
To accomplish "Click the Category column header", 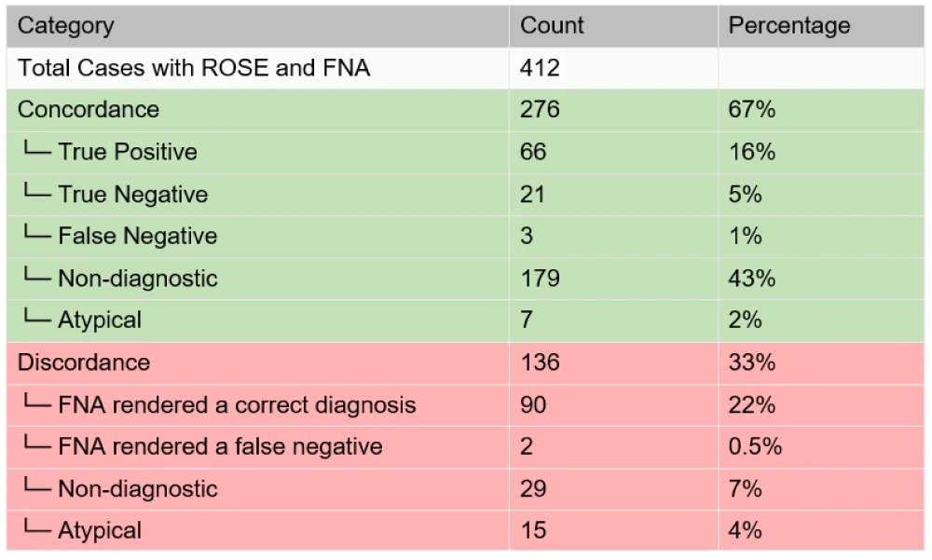I will (x=66, y=26).
